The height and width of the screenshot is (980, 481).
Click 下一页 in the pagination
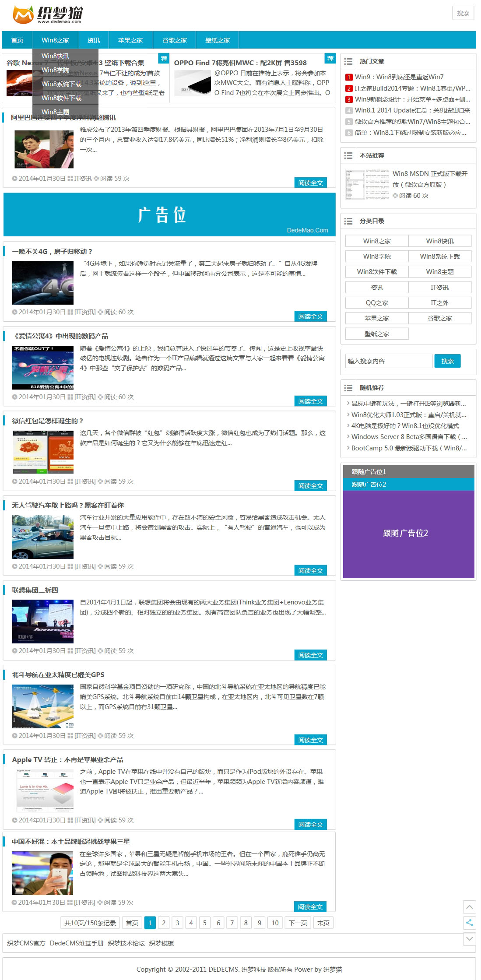(298, 923)
